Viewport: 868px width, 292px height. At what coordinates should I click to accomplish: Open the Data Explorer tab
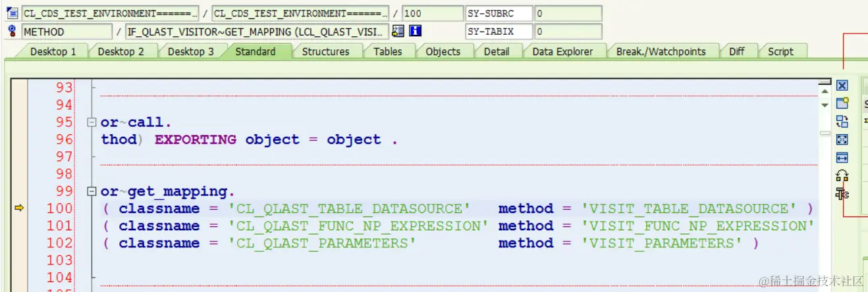[x=562, y=51]
